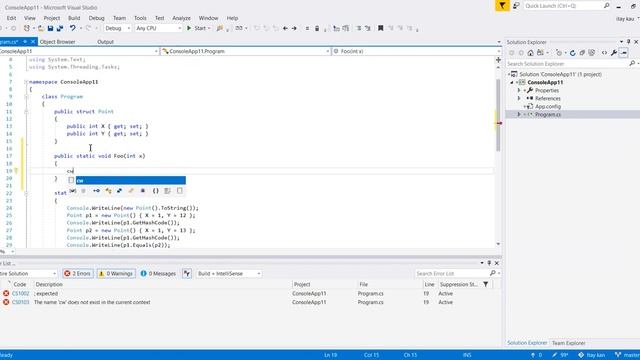Expand the References node
This screenshot has width=640, height=360.
coord(519,98)
